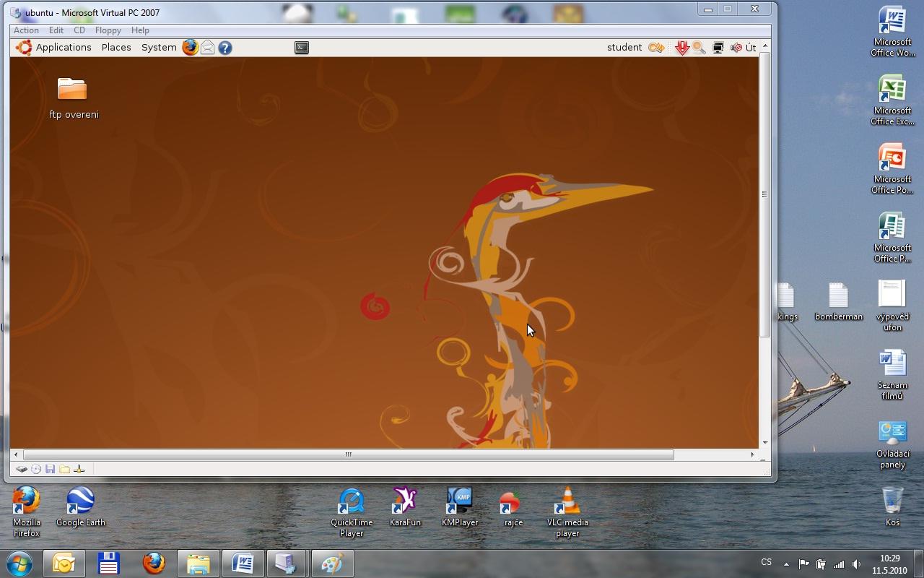This screenshot has height=578, width=924.
Task: Select Microsoft Office Word desktop shortcut
Action: point(892,32)
